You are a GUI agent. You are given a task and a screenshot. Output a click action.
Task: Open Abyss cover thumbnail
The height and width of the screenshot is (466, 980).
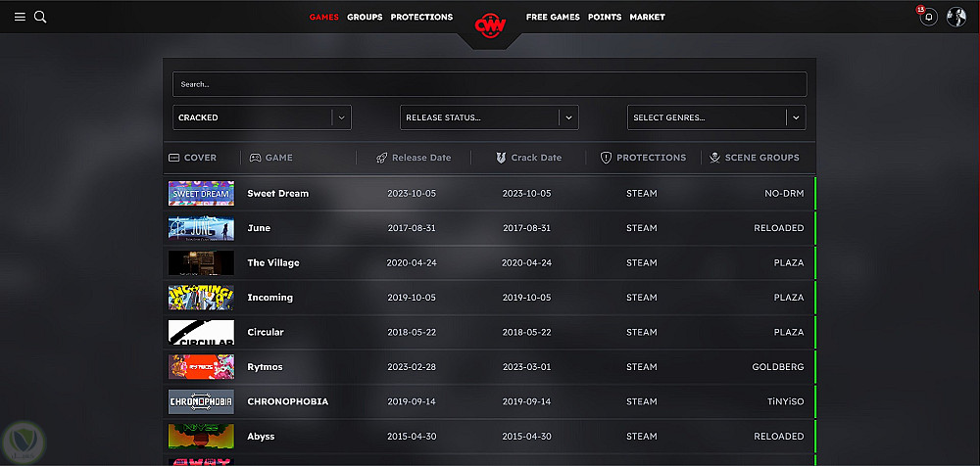click(x=201, y=436)
